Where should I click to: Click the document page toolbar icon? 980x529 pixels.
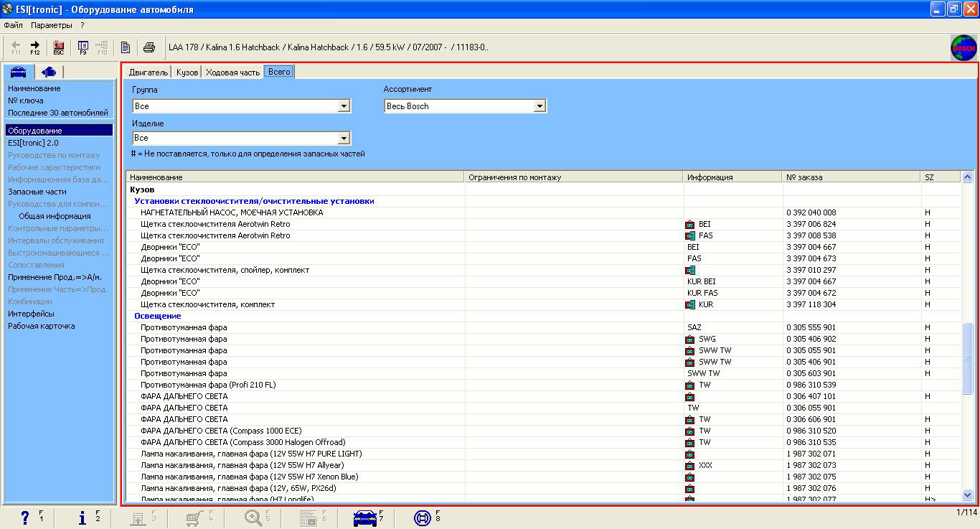tap(126, 48)
